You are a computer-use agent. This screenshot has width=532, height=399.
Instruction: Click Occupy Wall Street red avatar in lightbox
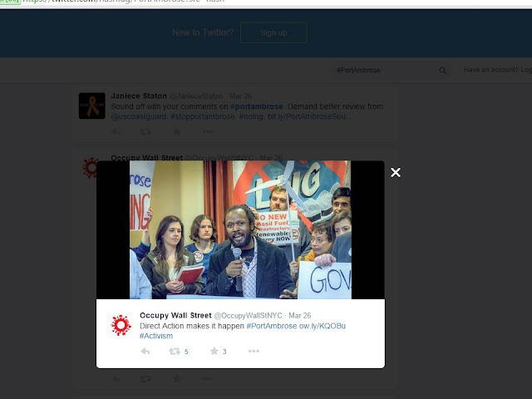121,325
